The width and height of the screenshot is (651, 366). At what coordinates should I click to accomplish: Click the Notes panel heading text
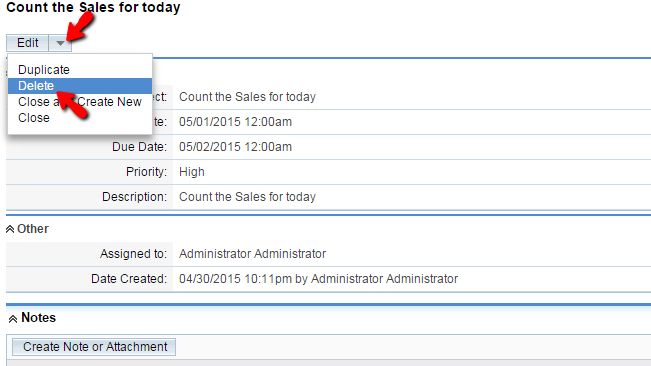pyautogui.click(x=38, y=318)
